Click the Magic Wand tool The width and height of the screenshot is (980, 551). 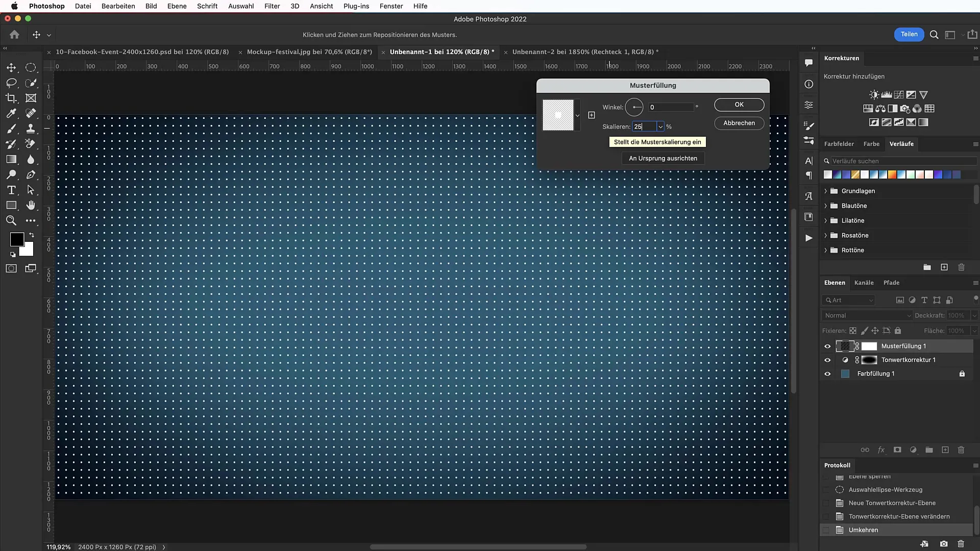pos(31,83)
